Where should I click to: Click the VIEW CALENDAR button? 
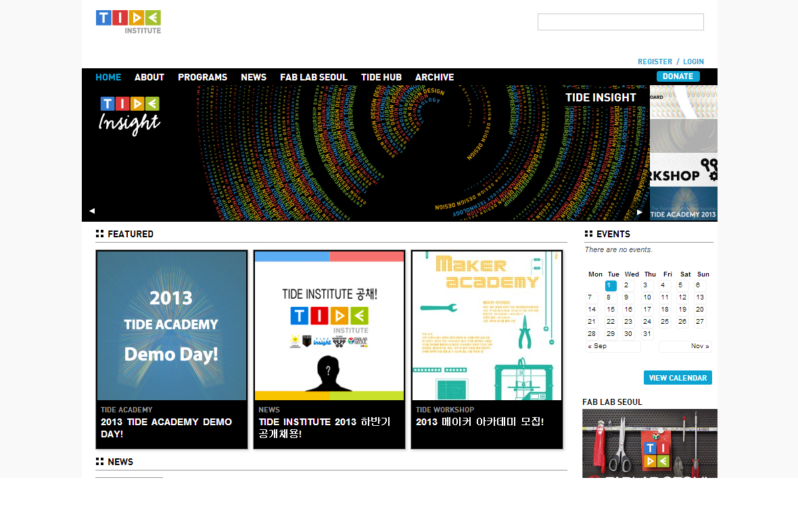[x=678, y=378]
